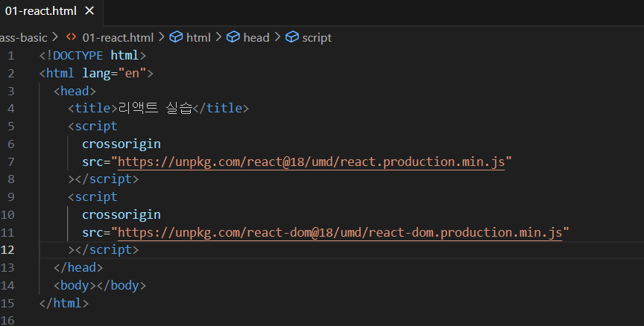Open the 01-react.html breadcrumb item
This screenshot has width=644, height=326.
[118, 38]
